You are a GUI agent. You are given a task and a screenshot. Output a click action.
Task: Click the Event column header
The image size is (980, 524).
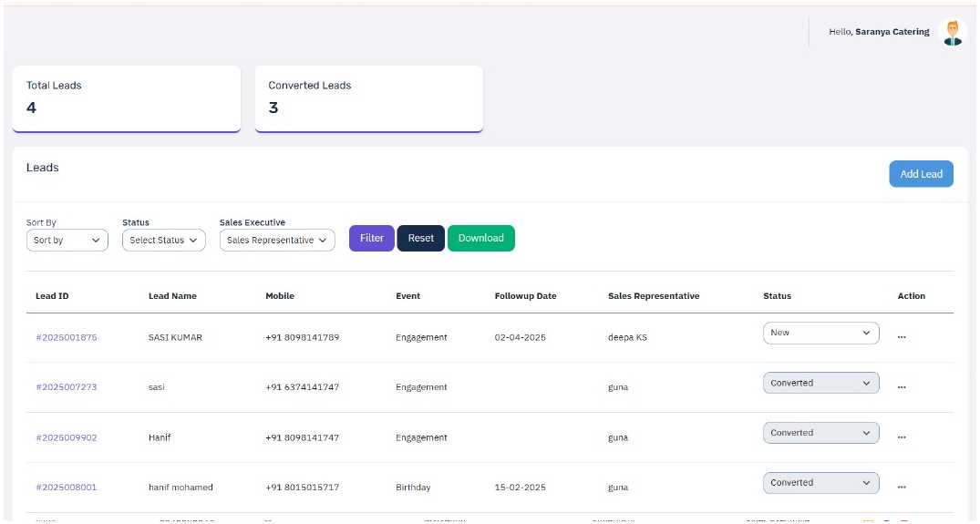[x=408, y=296]
